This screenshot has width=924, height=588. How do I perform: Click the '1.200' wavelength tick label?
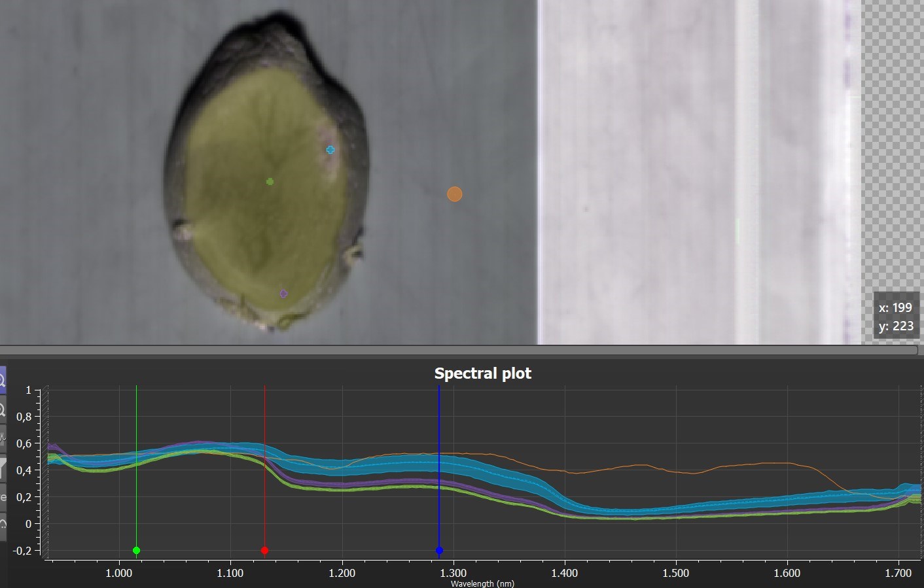342,573
